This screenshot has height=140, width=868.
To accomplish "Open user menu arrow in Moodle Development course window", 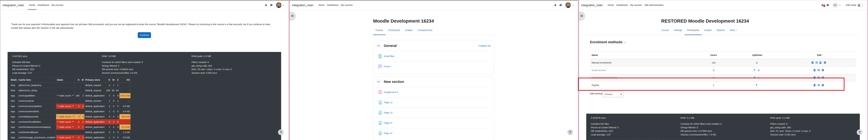I will (x=573, y=5).
